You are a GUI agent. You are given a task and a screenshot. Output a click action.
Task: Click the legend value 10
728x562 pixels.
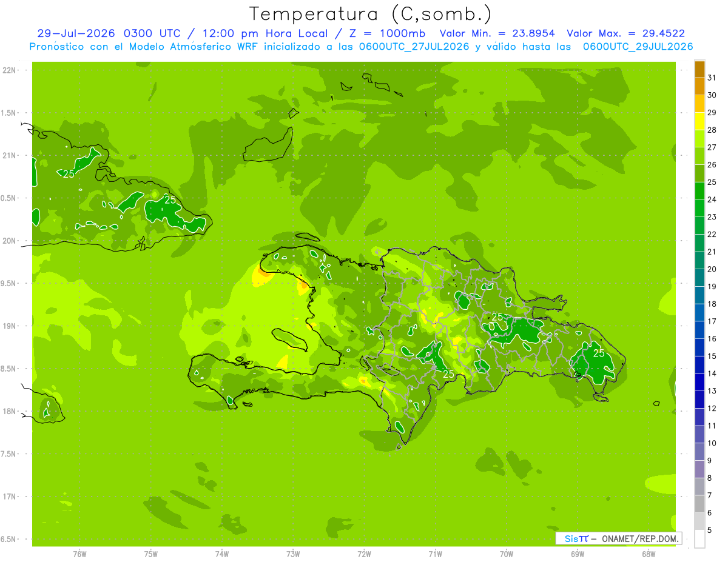tap(712, 443)
